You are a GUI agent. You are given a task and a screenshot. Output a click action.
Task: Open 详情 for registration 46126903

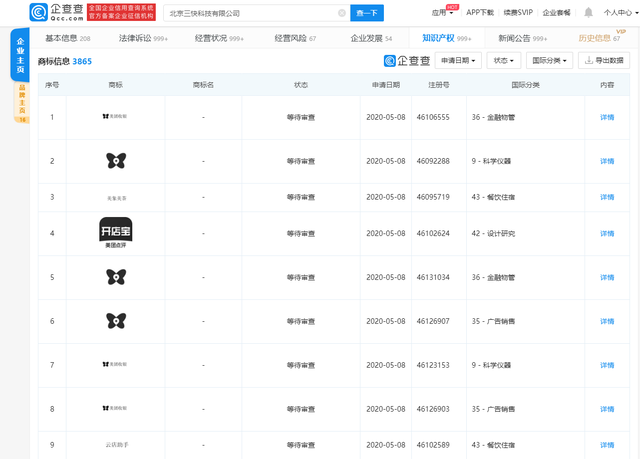607,409
